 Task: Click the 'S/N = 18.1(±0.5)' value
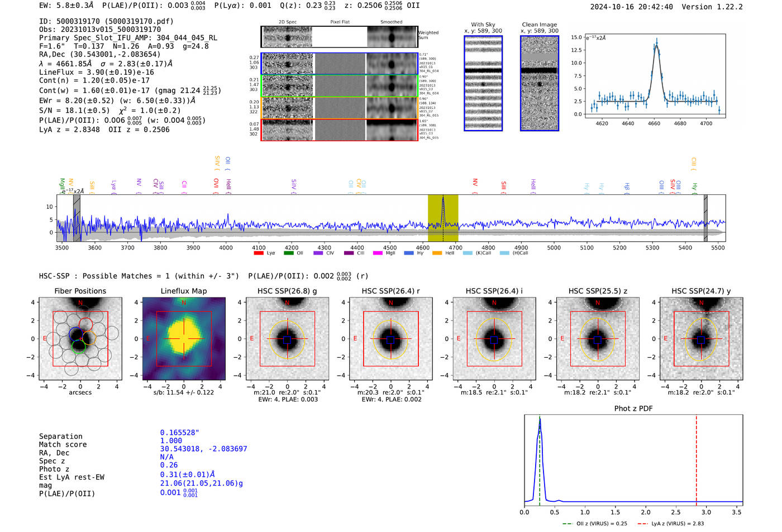click(74, 111)
